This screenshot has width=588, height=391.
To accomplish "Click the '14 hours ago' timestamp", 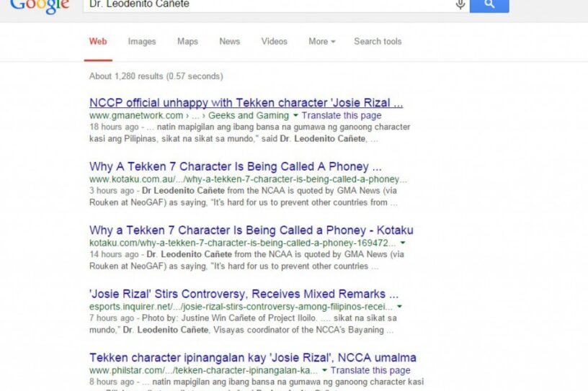I will coord(114,254).
